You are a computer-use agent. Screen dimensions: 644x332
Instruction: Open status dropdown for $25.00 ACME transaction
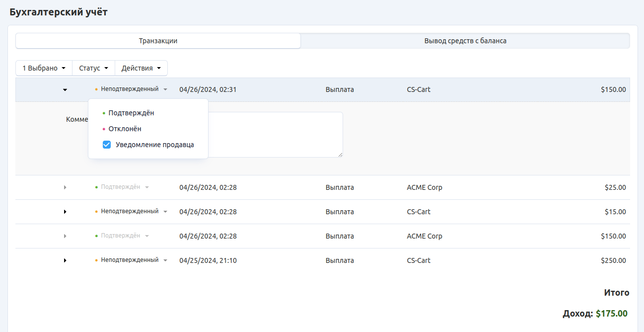[x=123, y=187]
